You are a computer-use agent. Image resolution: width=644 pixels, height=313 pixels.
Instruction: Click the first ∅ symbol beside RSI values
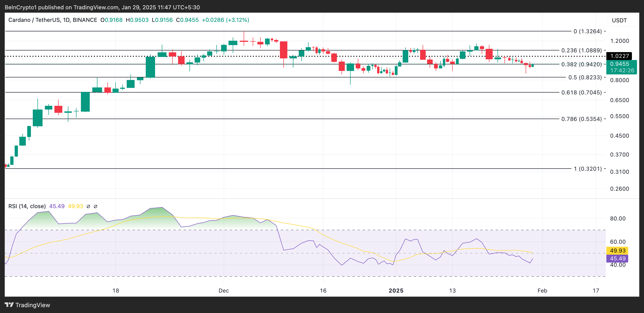coord(88,206)
